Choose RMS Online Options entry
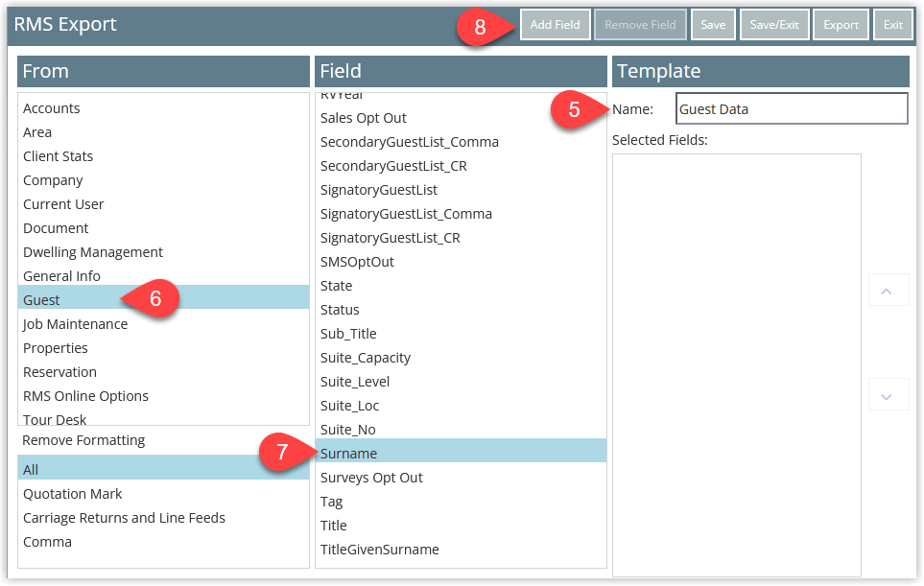This screenshot has height=586, width=924. (x=163, y=396)
